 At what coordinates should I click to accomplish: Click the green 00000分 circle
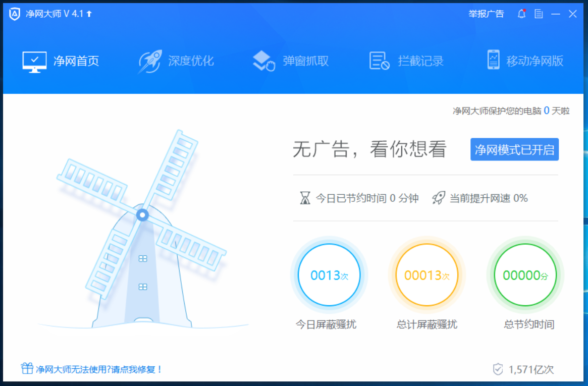pyautogui.click(x=525, y=275)
